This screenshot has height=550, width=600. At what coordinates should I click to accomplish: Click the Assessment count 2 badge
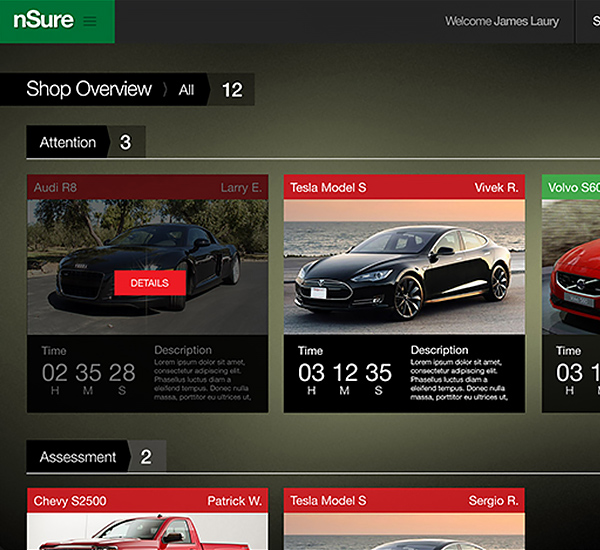(x=146, y=457)
